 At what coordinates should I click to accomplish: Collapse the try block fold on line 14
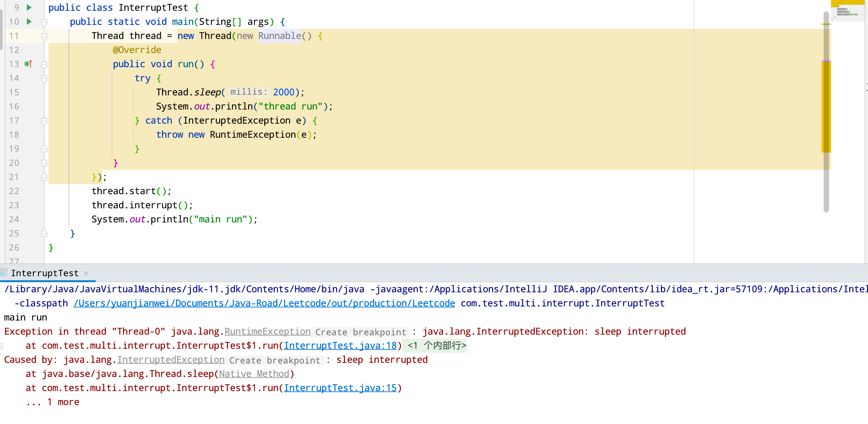[x=44, y=79]
